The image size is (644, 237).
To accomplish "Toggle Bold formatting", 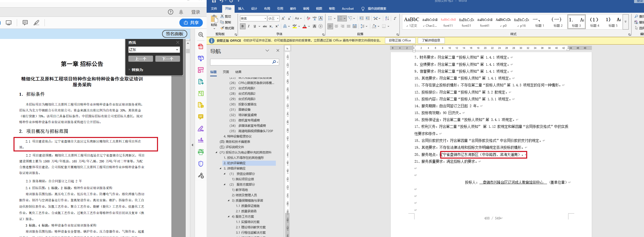I will tap(242, 26).
